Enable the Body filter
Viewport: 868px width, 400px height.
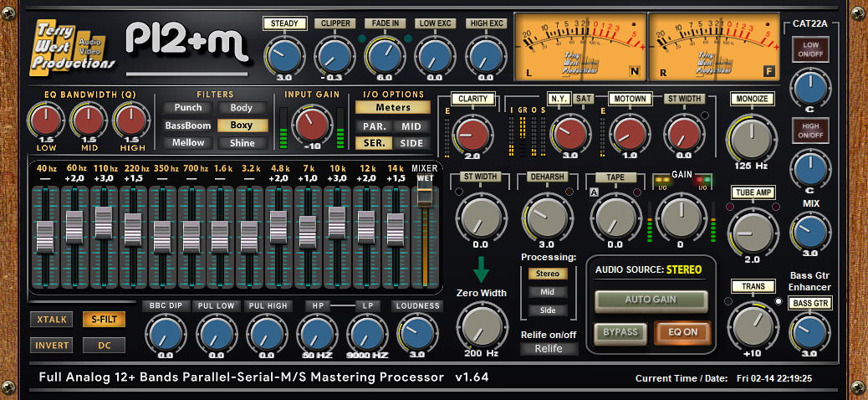click(242, 108)
